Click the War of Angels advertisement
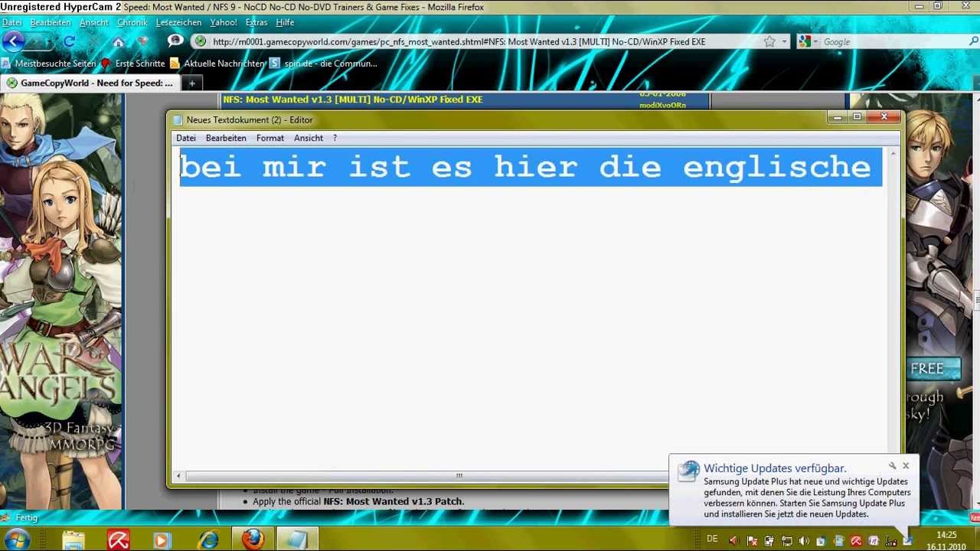Viewport: 980px width, 551px height. click(x=61, y=301)
